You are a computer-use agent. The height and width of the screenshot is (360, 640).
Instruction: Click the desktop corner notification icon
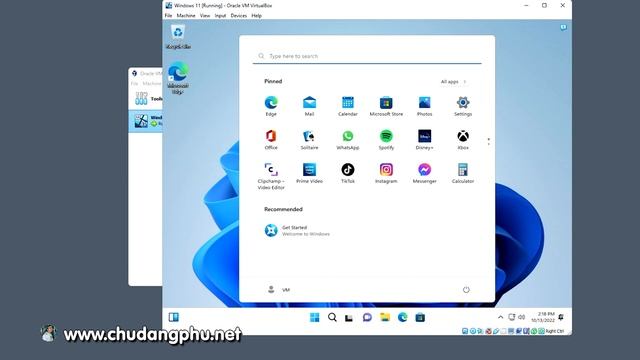tap(563, 28)
